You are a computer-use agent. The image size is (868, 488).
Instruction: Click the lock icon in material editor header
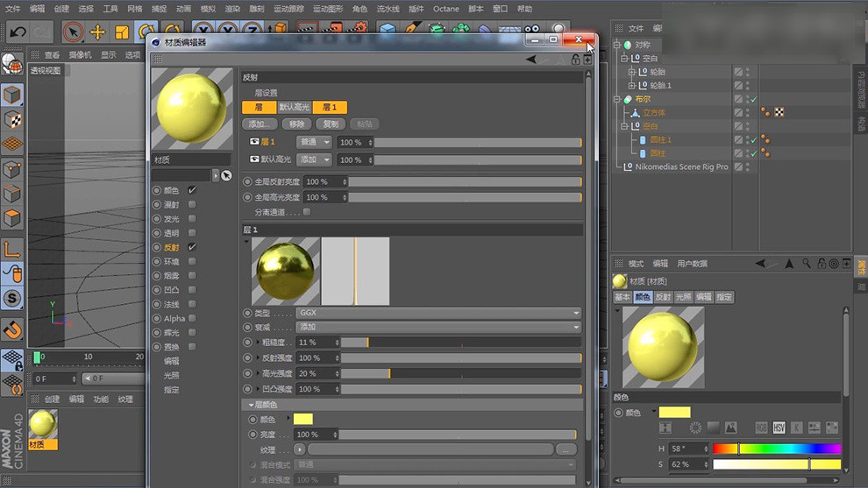(575, 60)
